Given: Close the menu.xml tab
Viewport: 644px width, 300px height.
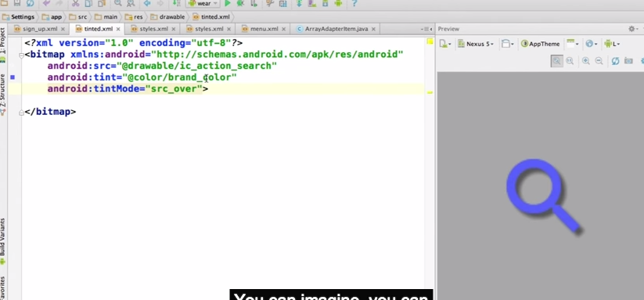Looking at the screenshot, I should click(x=284, y=29).
